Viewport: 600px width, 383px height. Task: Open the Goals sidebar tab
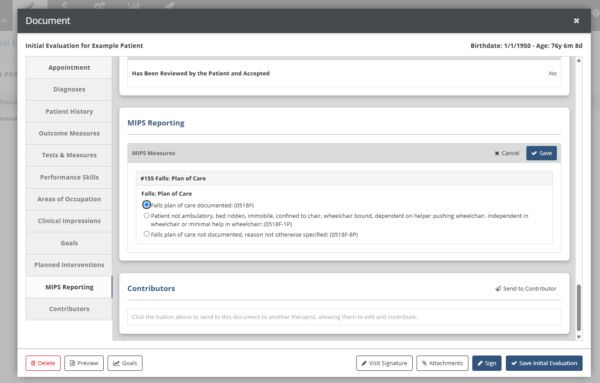pyautogui.click(x=69, y=243)
